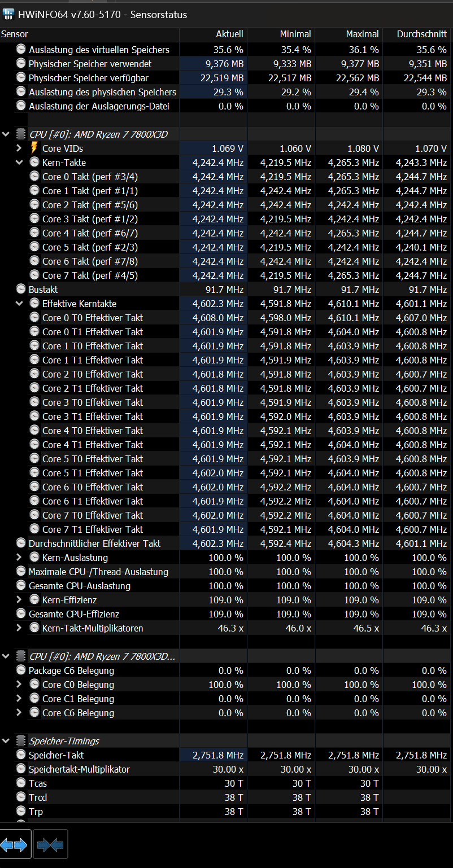Click the clock icon beside Bustakt
This screenshot has height=868, width=453.
[21, 290]
